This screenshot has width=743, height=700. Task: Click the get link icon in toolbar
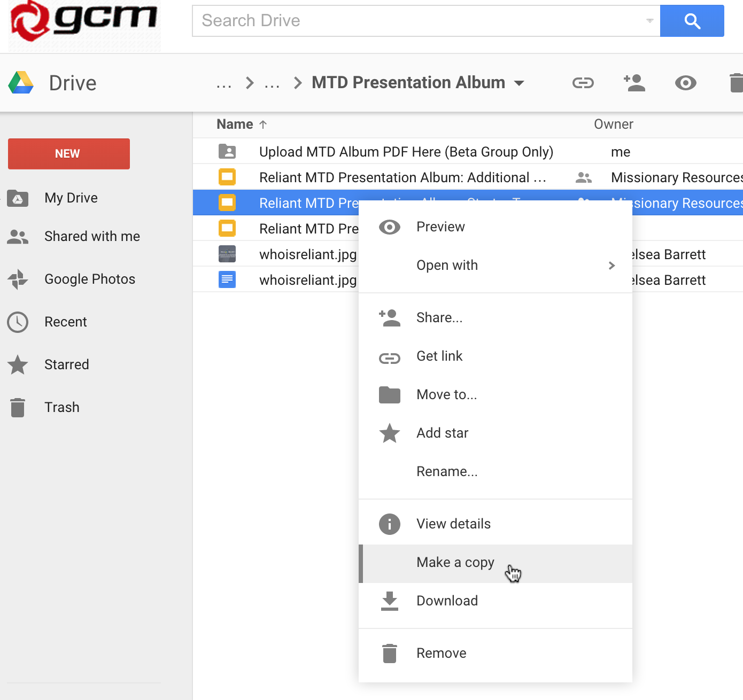point(583,83)
